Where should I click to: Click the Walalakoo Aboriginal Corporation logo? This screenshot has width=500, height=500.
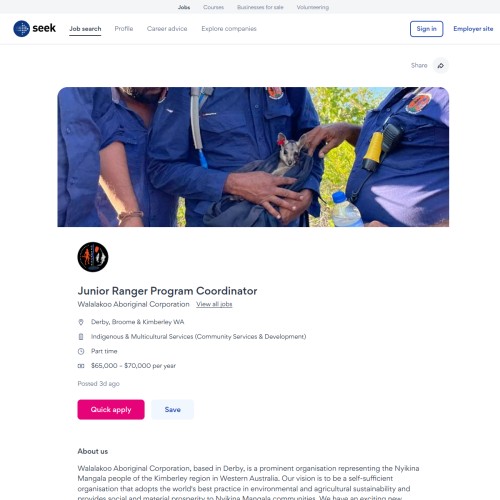tap(93, 257)
